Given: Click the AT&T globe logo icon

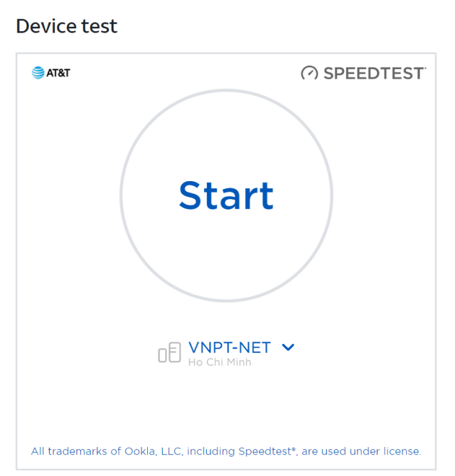Looking at the screenshot, I should coord(38,73).
